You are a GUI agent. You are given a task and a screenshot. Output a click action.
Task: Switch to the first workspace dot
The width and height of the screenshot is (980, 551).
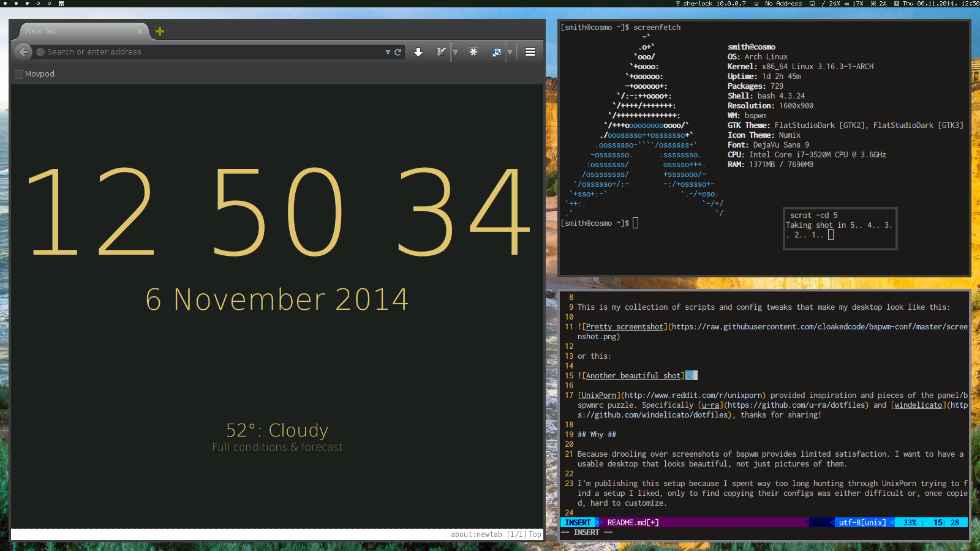[x=5, y=4]
